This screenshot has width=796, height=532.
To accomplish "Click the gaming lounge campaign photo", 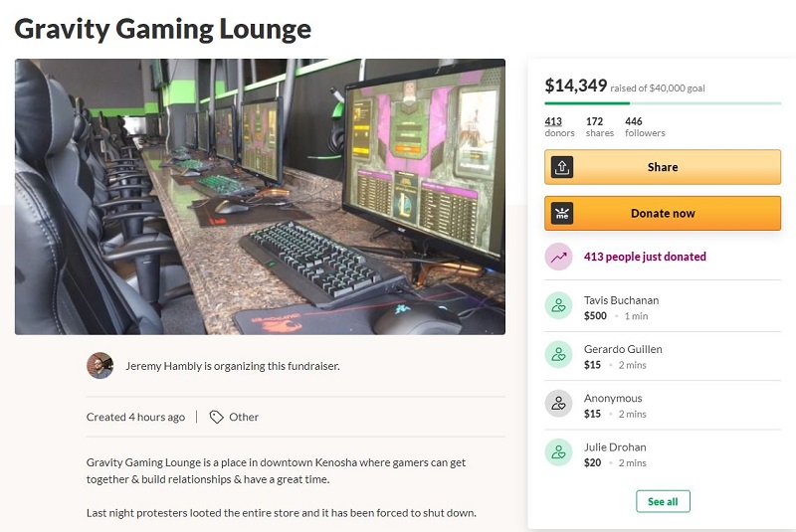I will pos(260,197).
